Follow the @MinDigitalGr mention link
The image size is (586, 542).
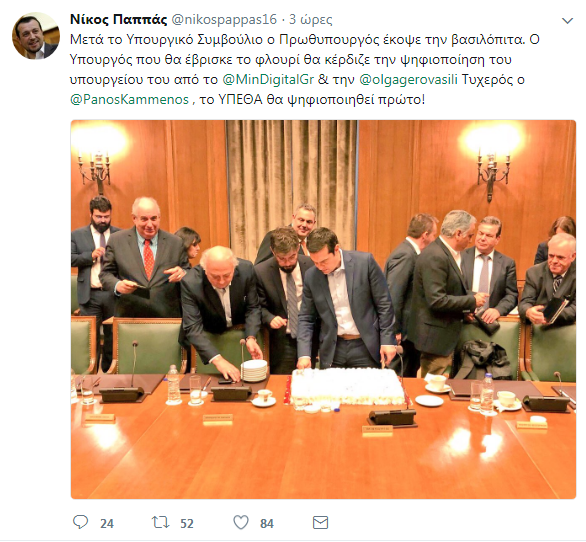pos(268,80)
